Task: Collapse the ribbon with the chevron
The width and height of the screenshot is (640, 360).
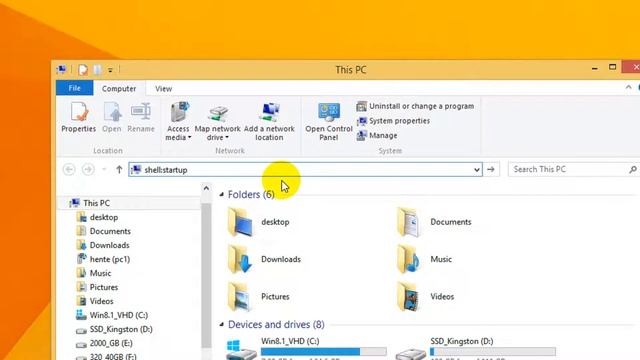Action: (x=629, y=88)
